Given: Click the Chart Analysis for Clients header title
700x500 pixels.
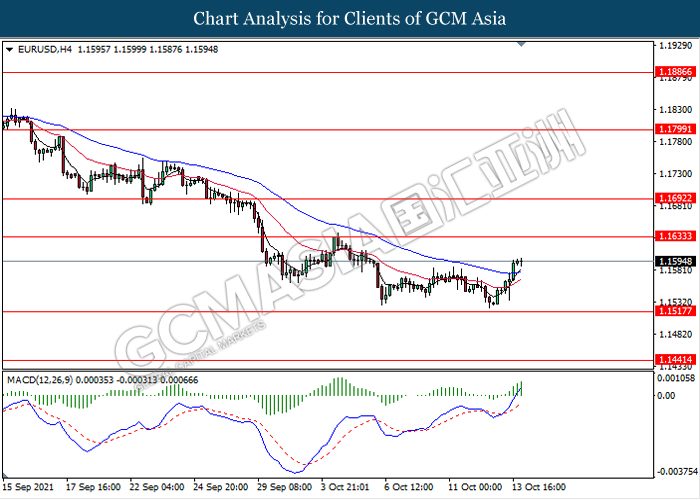Looking at the screenshot, I should pyautogui.click(x=350, y=19).
